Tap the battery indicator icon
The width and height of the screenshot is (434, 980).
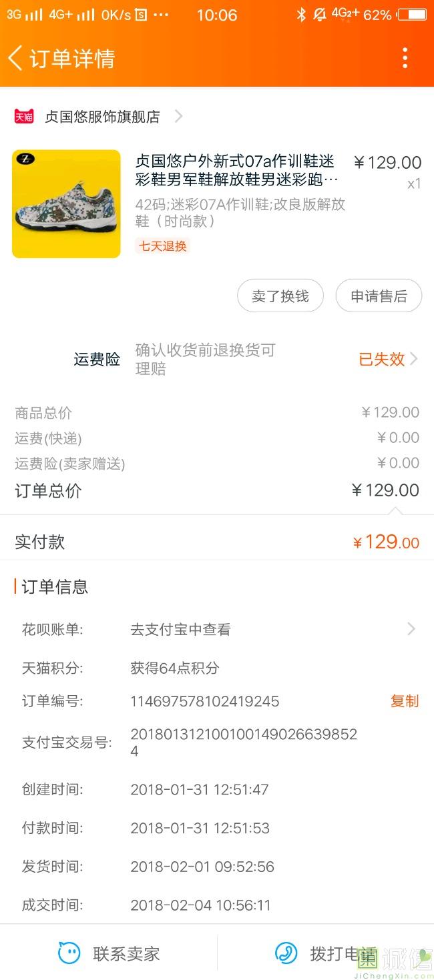(x=411, y=15)
